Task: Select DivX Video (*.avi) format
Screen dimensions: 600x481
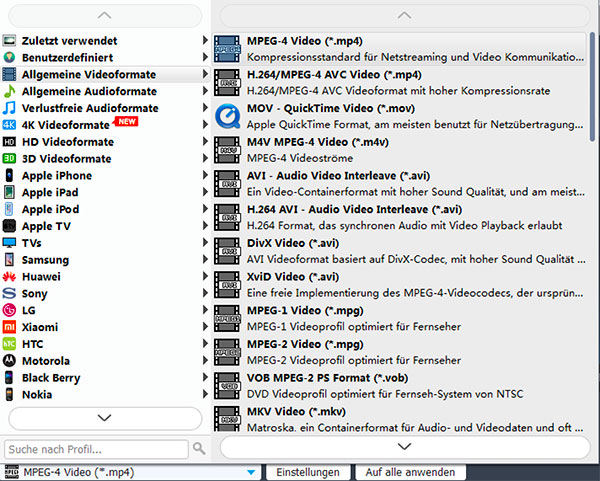Action: pos(399,251)
